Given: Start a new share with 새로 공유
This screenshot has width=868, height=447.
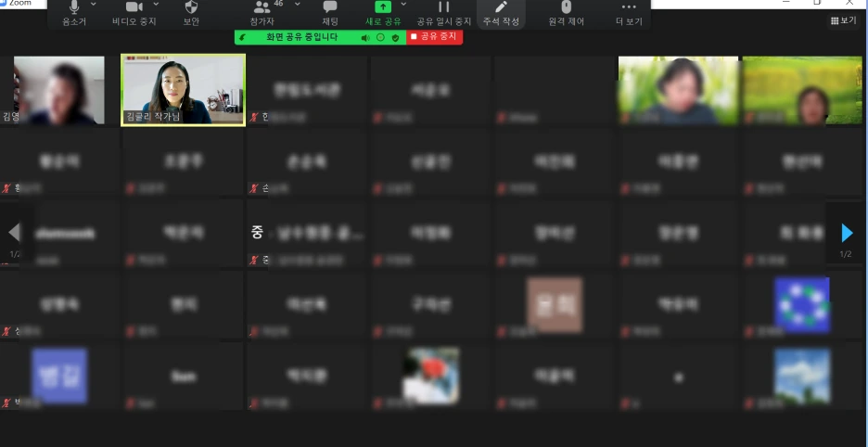Looking at the screenshot, I should [382, 14].
